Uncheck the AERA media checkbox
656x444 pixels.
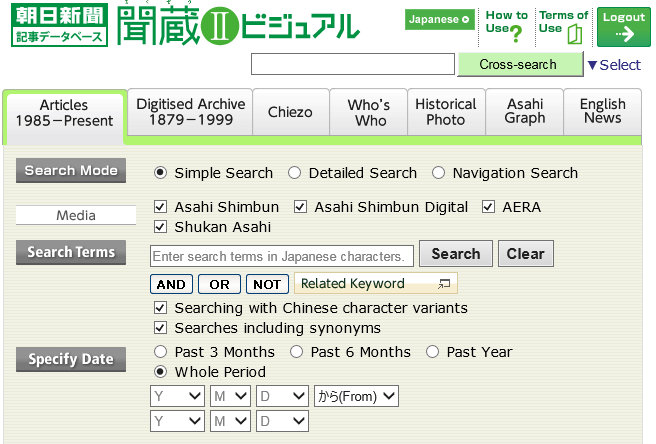[488, 207]
